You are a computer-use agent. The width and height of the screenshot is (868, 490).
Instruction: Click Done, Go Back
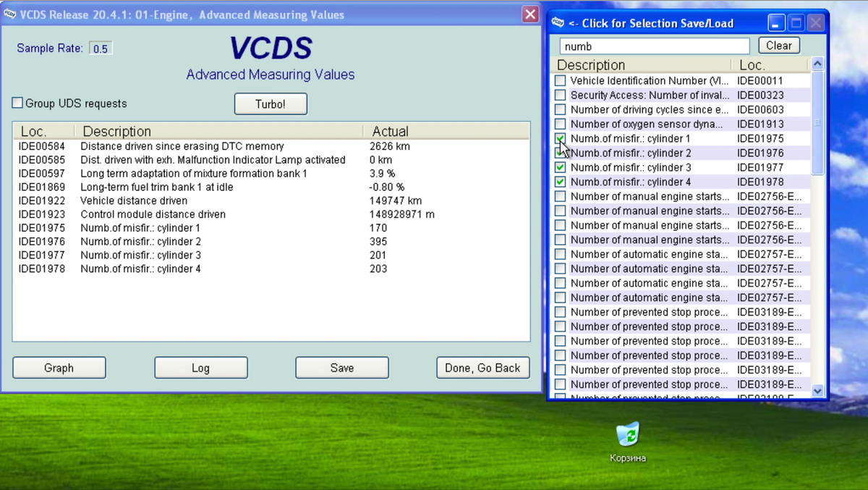(483, 368)
